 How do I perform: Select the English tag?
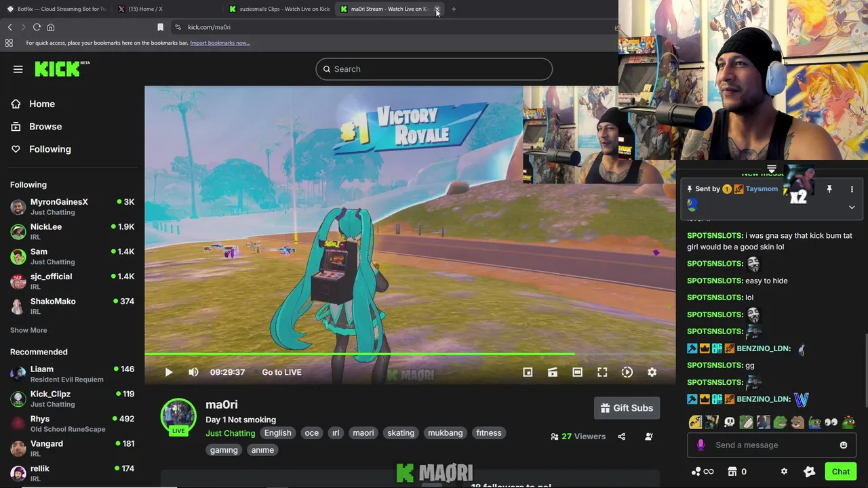click(x=277, y=433)
